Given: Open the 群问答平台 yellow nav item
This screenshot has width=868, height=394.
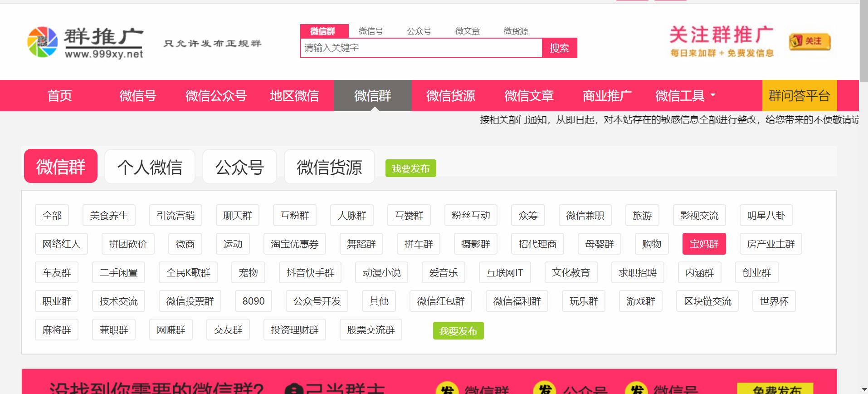Looking at the screenshot, I should coord(800,95).
